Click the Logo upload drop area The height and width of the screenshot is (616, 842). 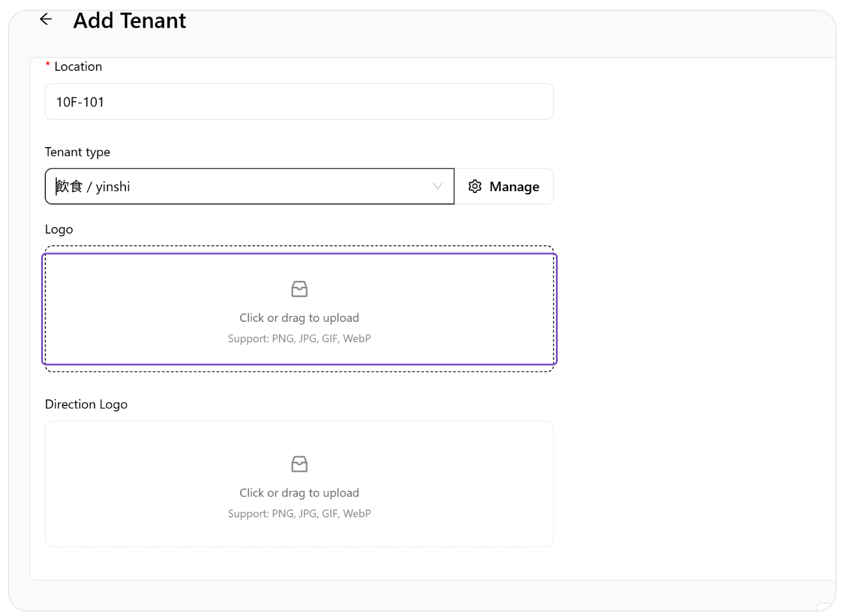[299, 309]
